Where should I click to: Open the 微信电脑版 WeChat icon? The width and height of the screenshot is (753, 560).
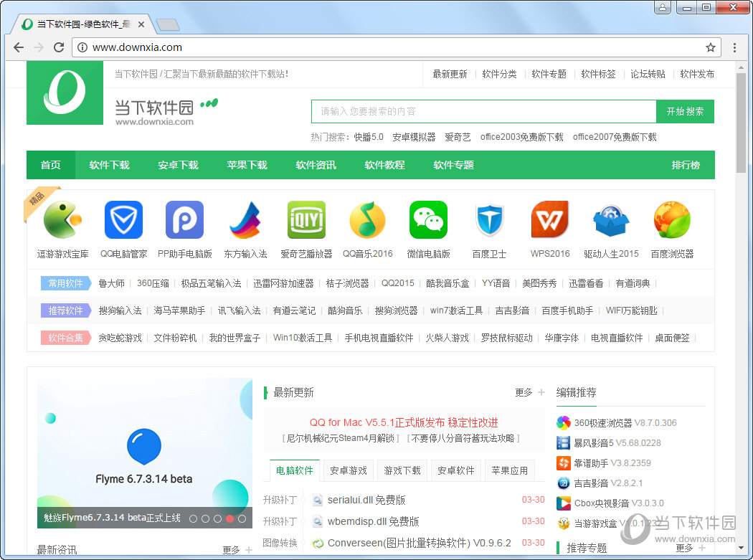[x=428, y=220]
